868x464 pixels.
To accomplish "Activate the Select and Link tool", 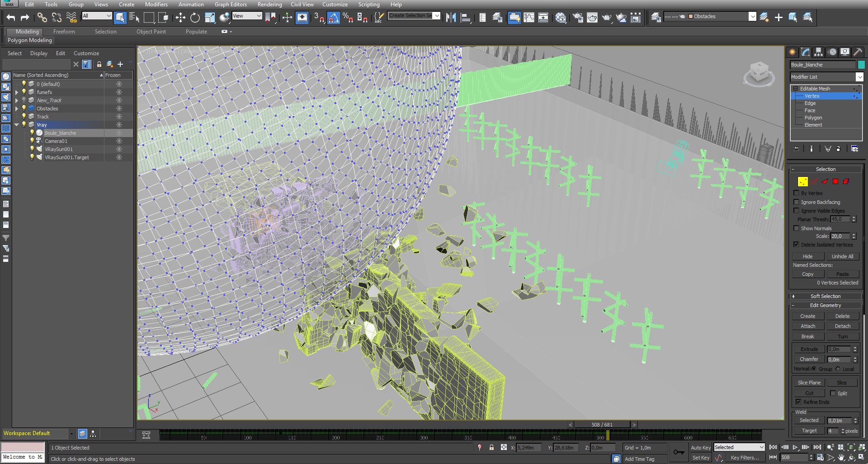I will 42,18.
